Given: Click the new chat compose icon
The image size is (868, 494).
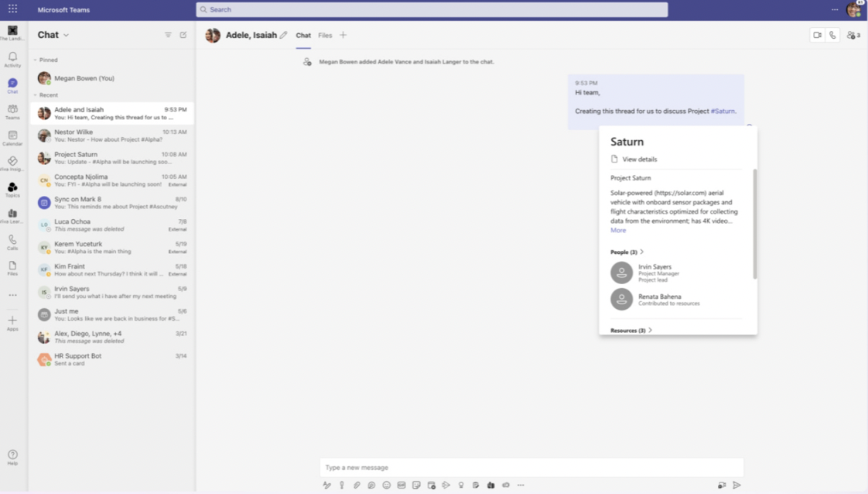Looking at the screenshot, I should click(183, 35).
